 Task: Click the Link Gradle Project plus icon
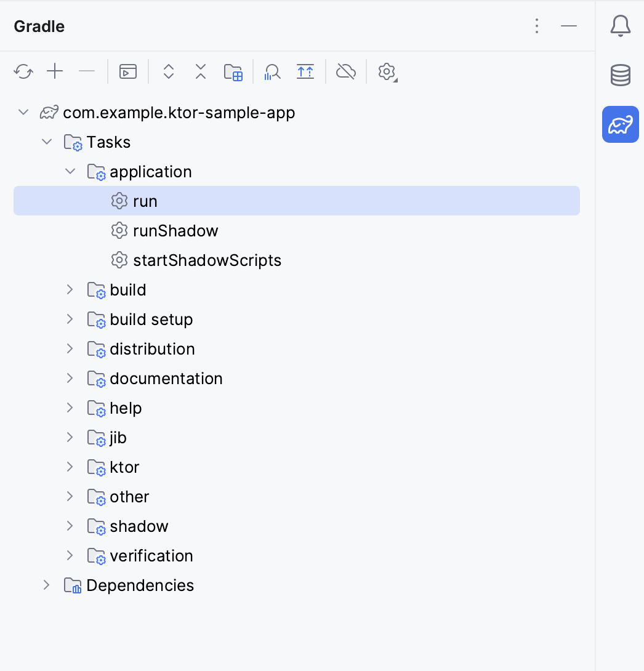[55, 71]
